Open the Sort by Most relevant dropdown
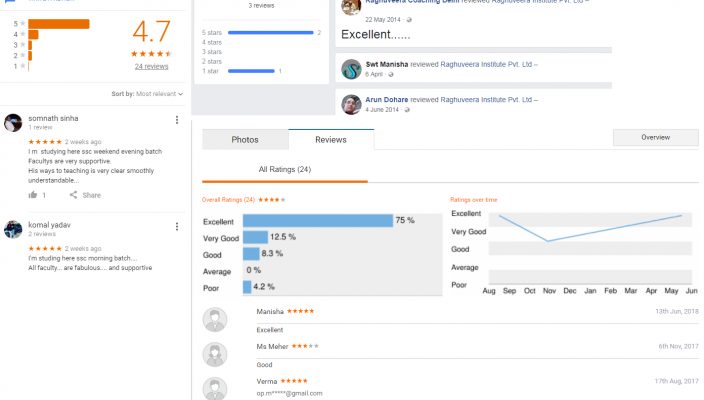The image size is (704, 400). tap(147, 94)
